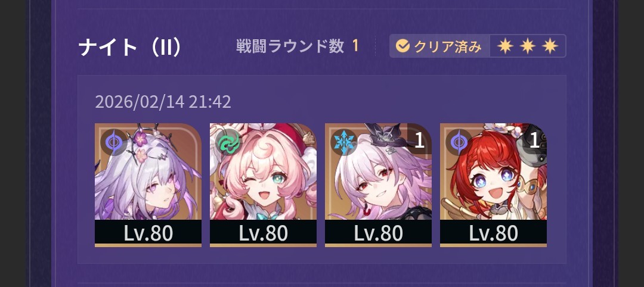Viewport: 644px width, 287px height.
Task: Click the blue Ice element icon
Action: point(344,142)
